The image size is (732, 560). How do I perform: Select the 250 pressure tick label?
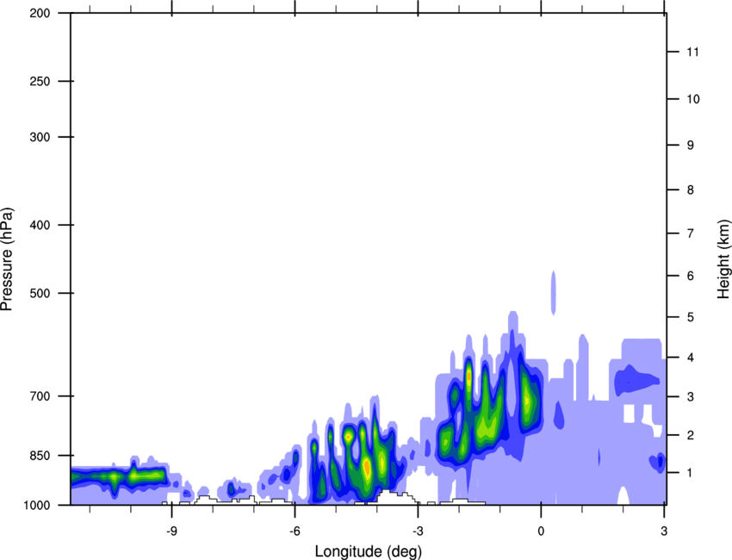tap(38, 82)
